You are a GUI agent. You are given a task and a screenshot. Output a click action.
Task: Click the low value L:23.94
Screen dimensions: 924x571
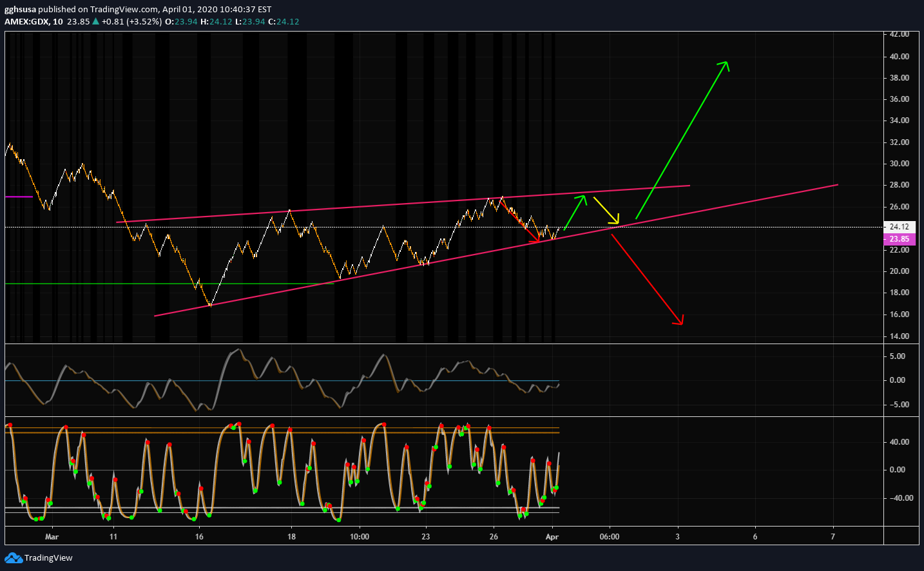tap(250, 21)
